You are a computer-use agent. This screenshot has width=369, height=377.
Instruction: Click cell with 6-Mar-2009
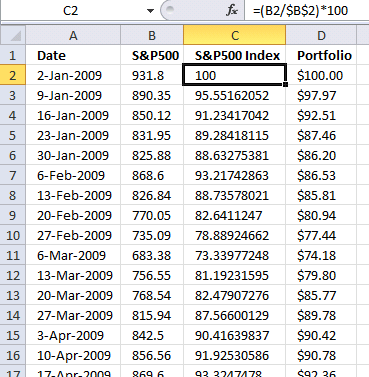click(x=73, y=255)
